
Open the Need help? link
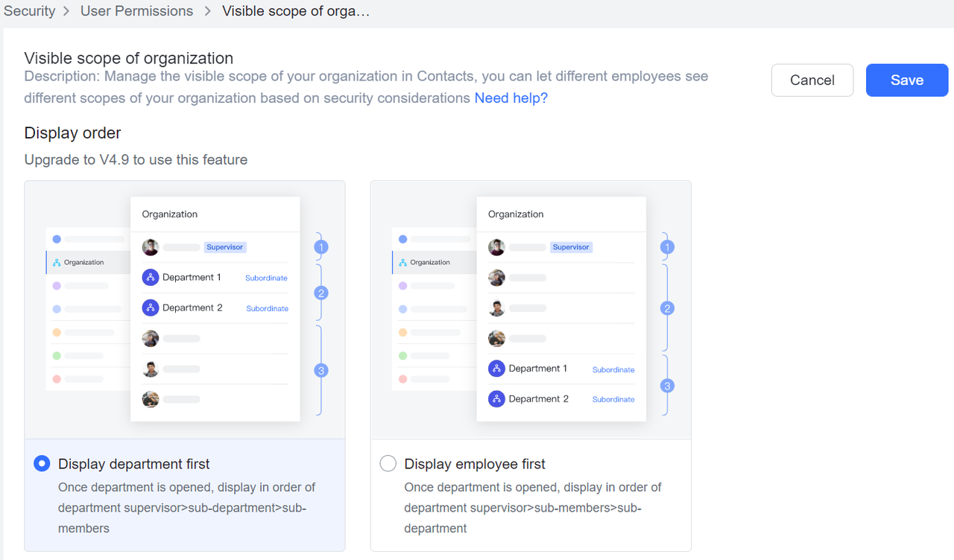pos(511,98)
